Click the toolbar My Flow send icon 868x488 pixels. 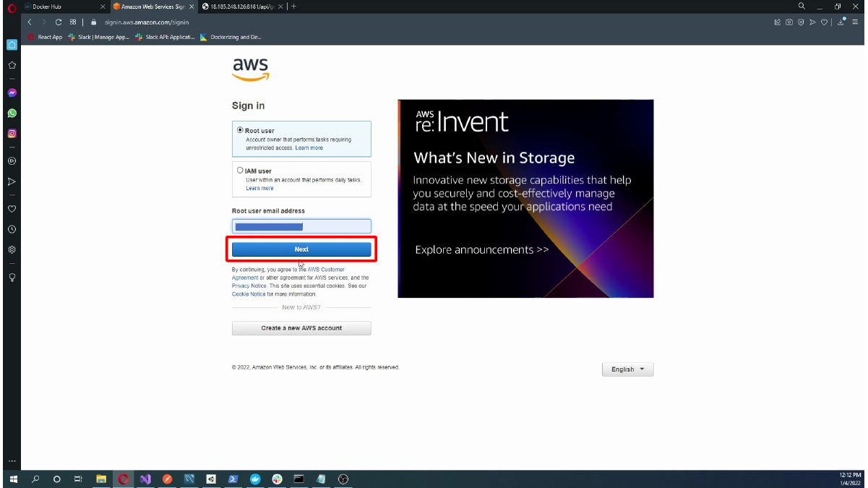[813, 22]
